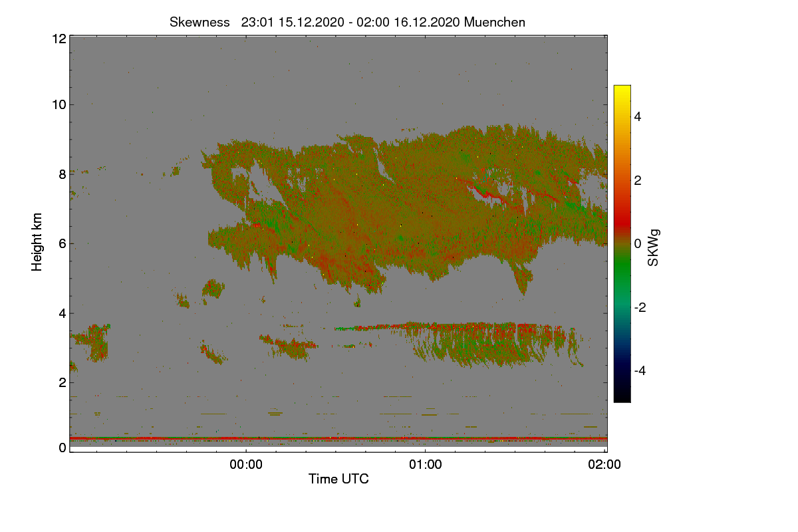Click the y-axis tick label "10"
Viewport: 798px width, 532px height.
click(x=59, y=104)
